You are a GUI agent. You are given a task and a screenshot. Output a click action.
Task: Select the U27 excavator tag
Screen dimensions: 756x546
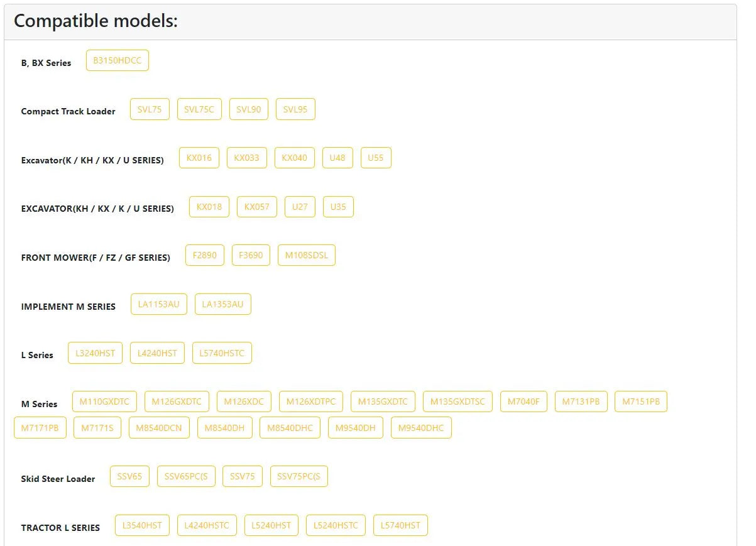pyautogui.click(x=300, y=207)
